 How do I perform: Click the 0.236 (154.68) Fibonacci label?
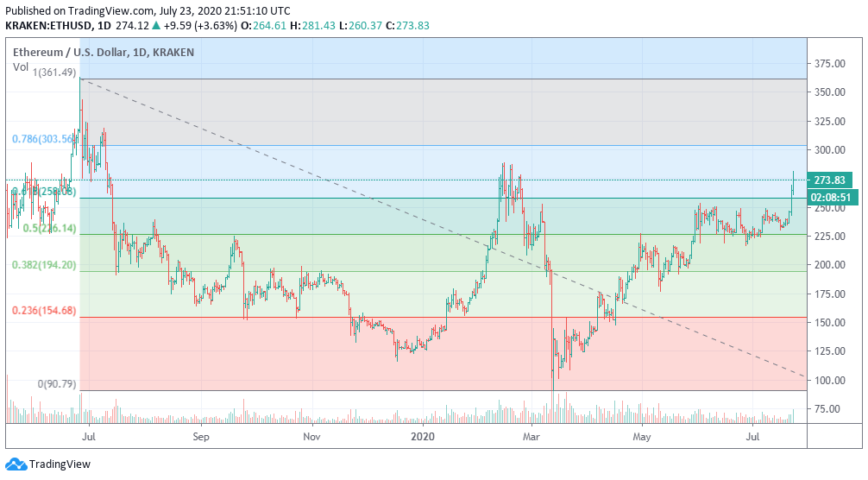coord(43,311)
